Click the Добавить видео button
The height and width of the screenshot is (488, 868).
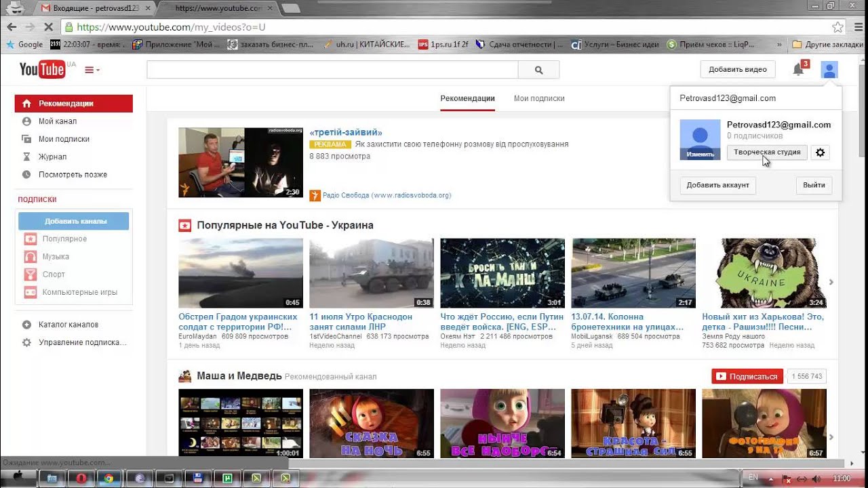738,70
